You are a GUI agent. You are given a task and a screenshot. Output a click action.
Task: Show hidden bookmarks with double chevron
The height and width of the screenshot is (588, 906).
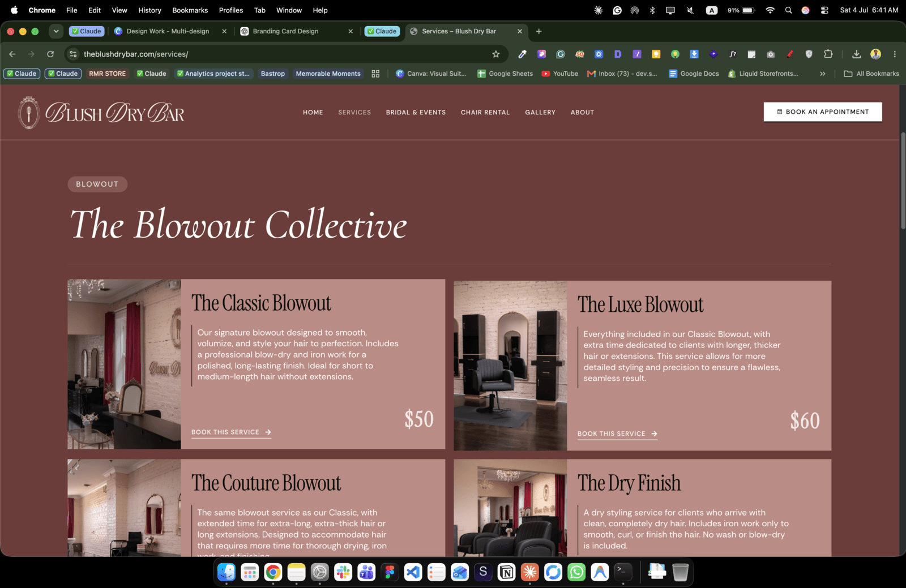point(823,74)
